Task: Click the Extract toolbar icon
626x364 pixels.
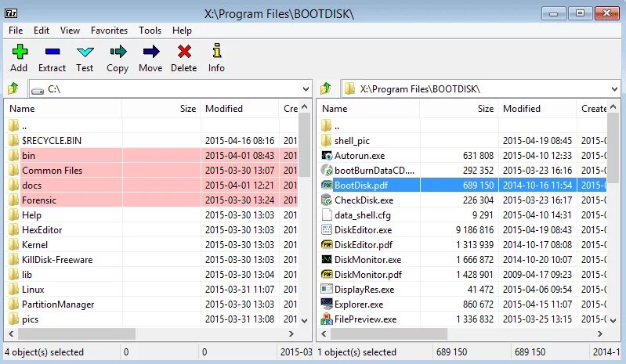Action: point(52,52)
